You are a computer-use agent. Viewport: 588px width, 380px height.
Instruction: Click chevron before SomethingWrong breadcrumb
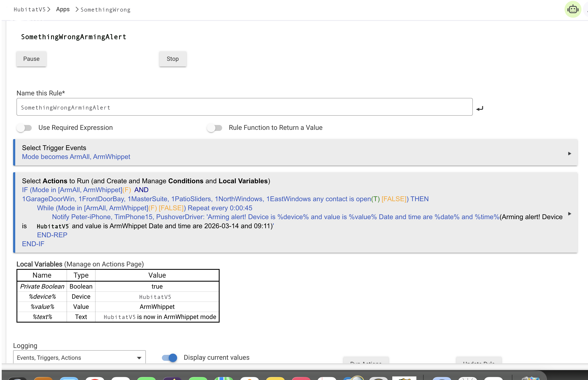pyautogui.click(x=77, y=9)
